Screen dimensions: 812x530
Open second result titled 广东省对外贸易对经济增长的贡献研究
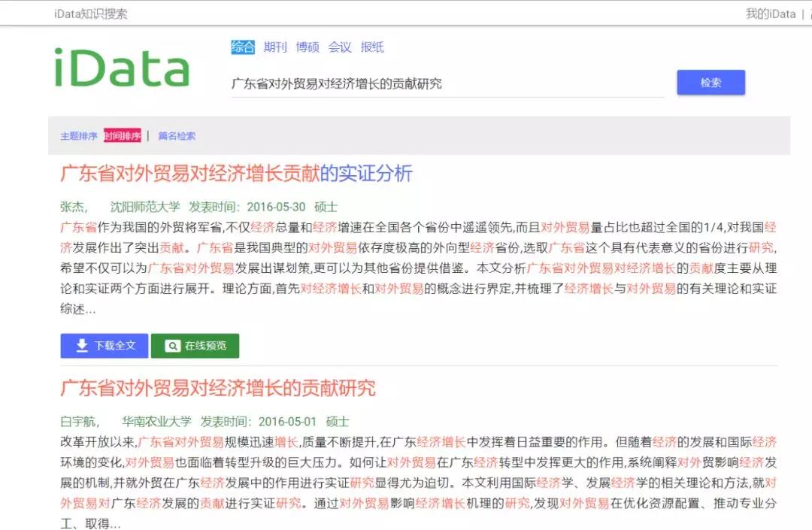[x=218, y=389]
